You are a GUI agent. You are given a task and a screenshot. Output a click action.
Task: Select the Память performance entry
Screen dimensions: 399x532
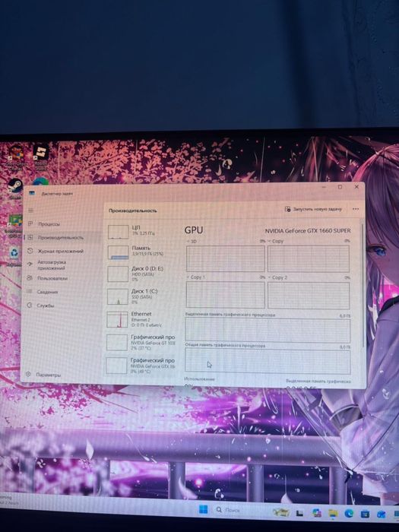pos(141,252)
